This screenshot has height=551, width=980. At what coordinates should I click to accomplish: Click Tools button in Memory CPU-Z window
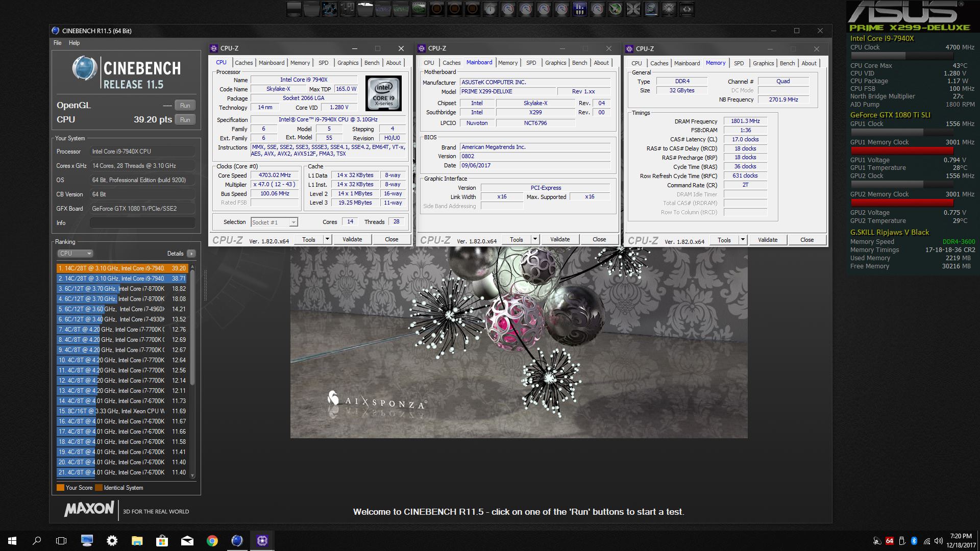(724, 240)
